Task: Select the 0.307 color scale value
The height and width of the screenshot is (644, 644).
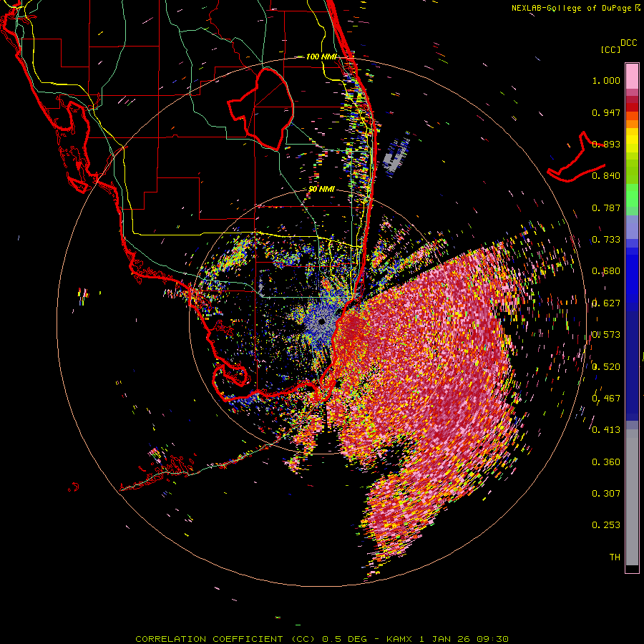Action: (606, 494)
